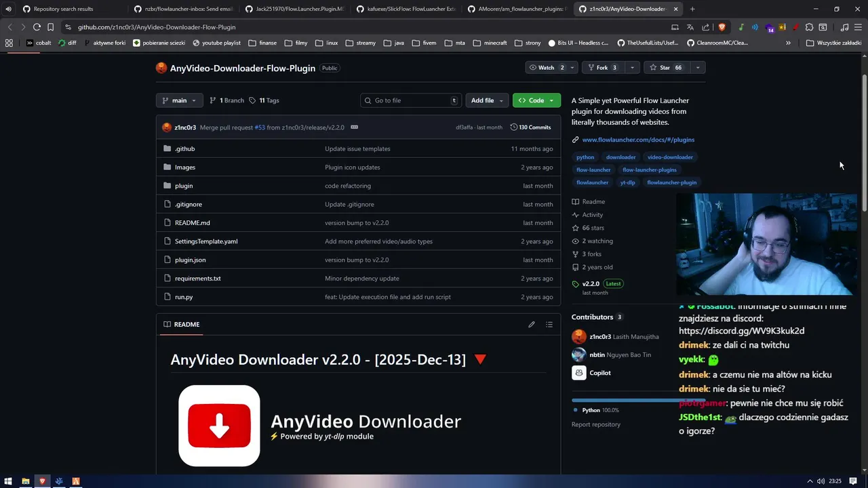Click the address bar URL

point(157,27)
